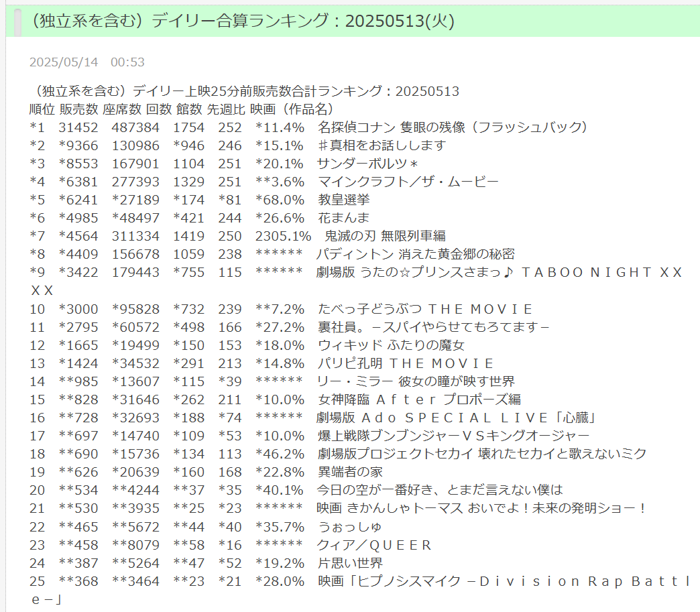700x612 pixels.
Task: Click the sales figure "**368"
Action: point(78,581)
